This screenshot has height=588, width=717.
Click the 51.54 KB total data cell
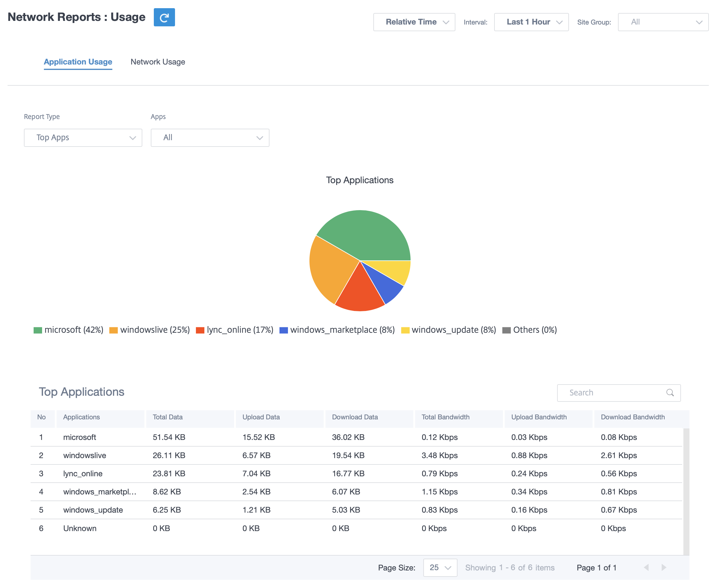(x=169, y=437)
